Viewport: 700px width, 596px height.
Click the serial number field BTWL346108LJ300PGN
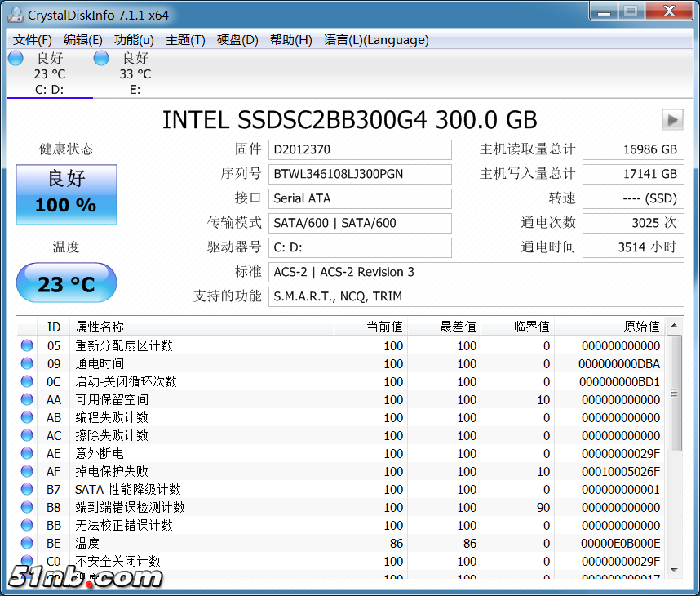(360, 174)
